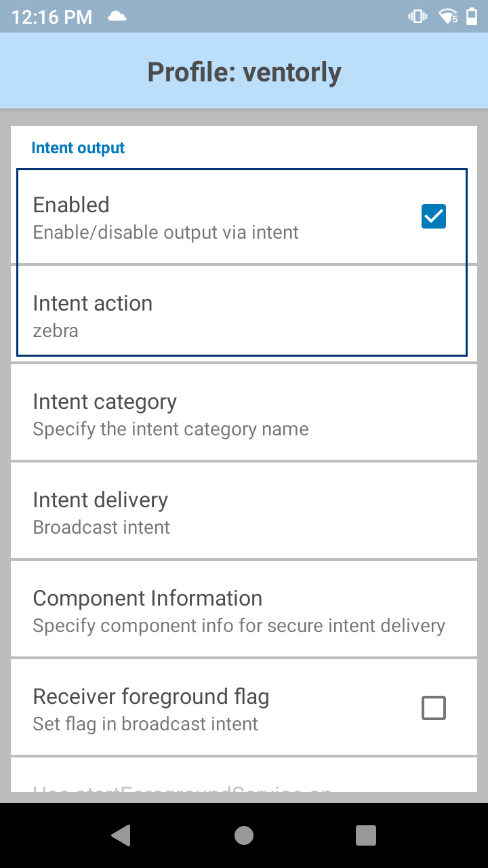Open recent apps with the square button
The image size is (488, 868).
[365, 835]
